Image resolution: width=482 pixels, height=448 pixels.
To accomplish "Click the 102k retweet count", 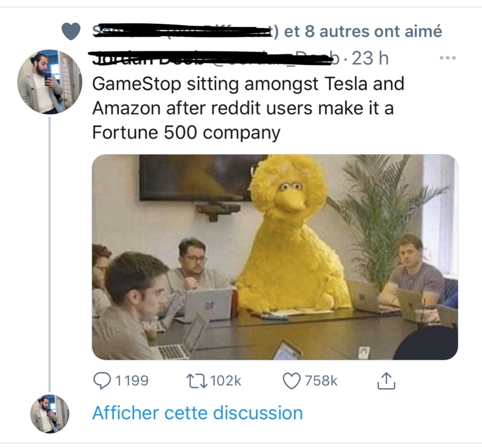I will [226, 380].
